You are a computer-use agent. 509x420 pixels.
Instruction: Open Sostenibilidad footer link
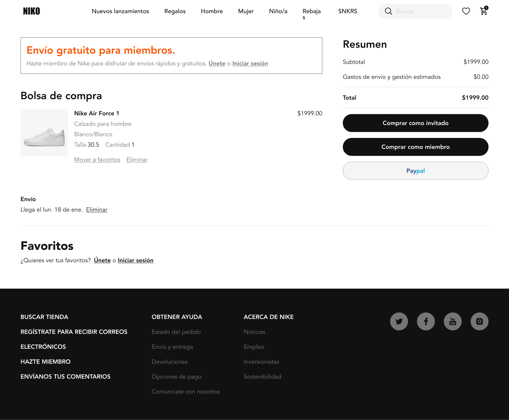click(262, 376)
